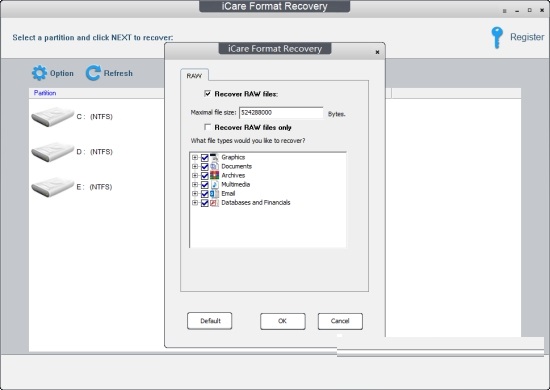Click the Option label text
550x390 pixels.
62,73
